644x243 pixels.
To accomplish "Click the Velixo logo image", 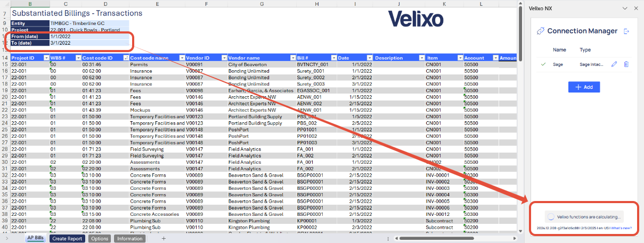I will pyautogui.click(x=415, y=19).
